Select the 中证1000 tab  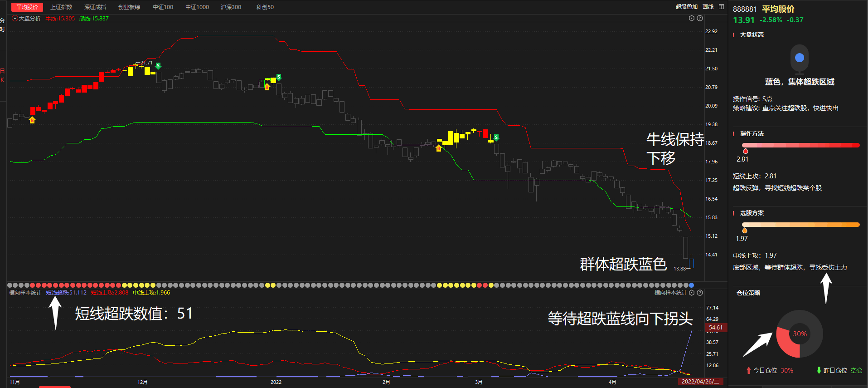(x=197, y=7)
